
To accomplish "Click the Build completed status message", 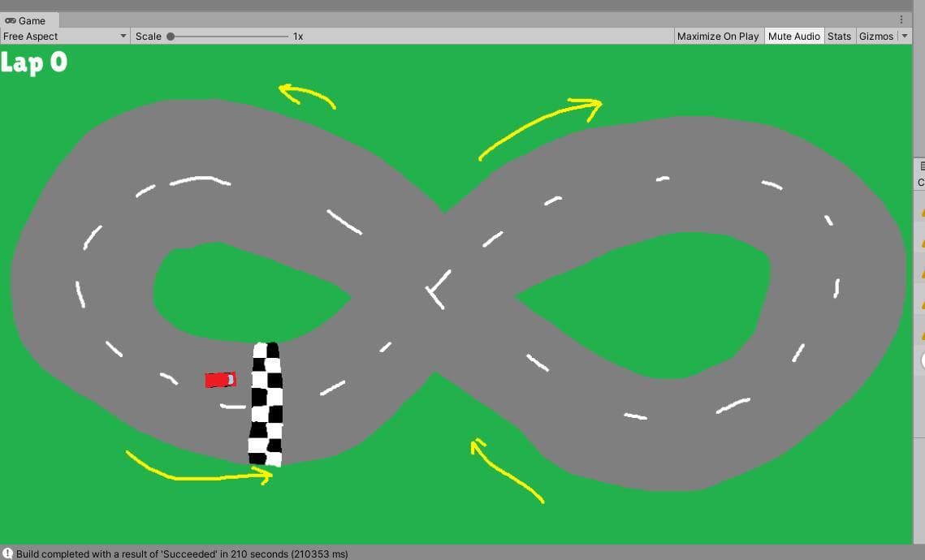I will (x=182, y=554).
